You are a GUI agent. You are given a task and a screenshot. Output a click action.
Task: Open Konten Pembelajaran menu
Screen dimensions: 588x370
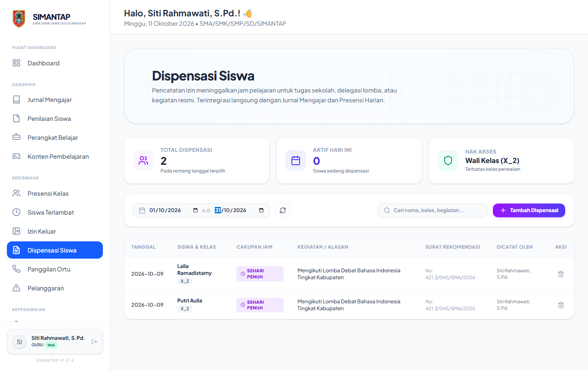(55, 157)
